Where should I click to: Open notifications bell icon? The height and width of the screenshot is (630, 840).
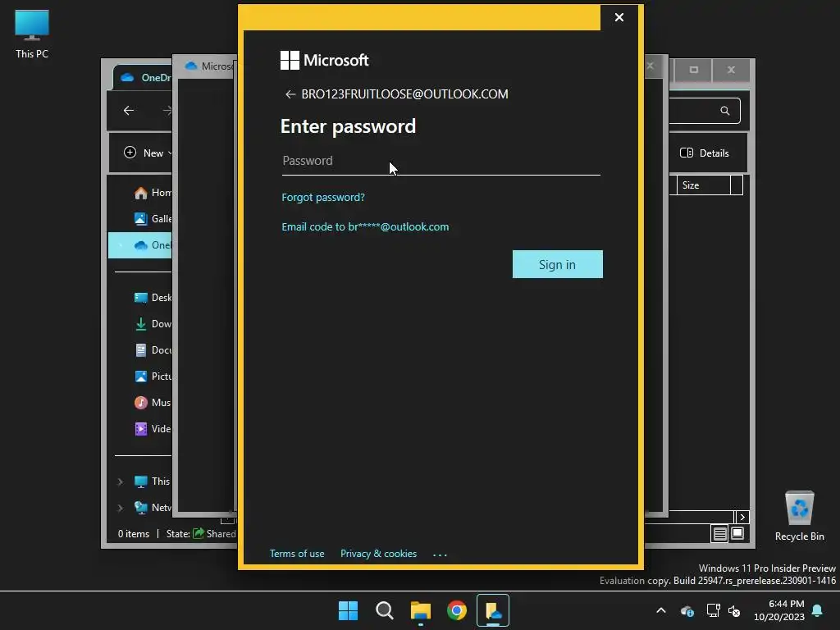point(818,610)
